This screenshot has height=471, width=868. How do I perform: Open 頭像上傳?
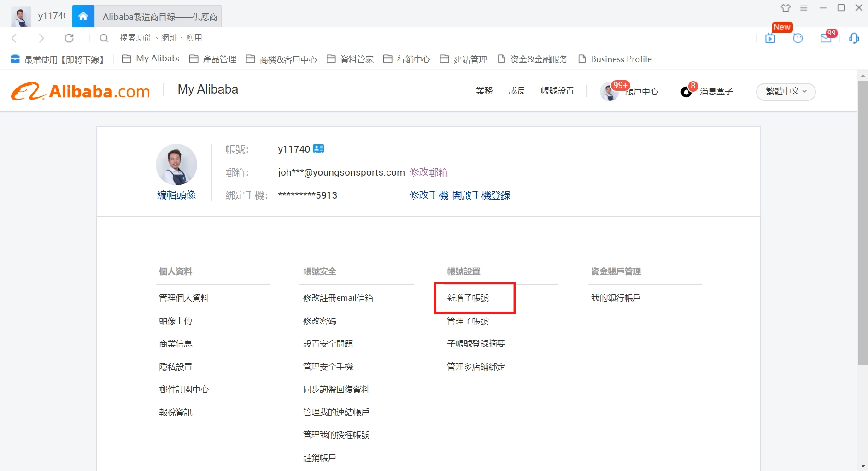(x=176, y=321)
